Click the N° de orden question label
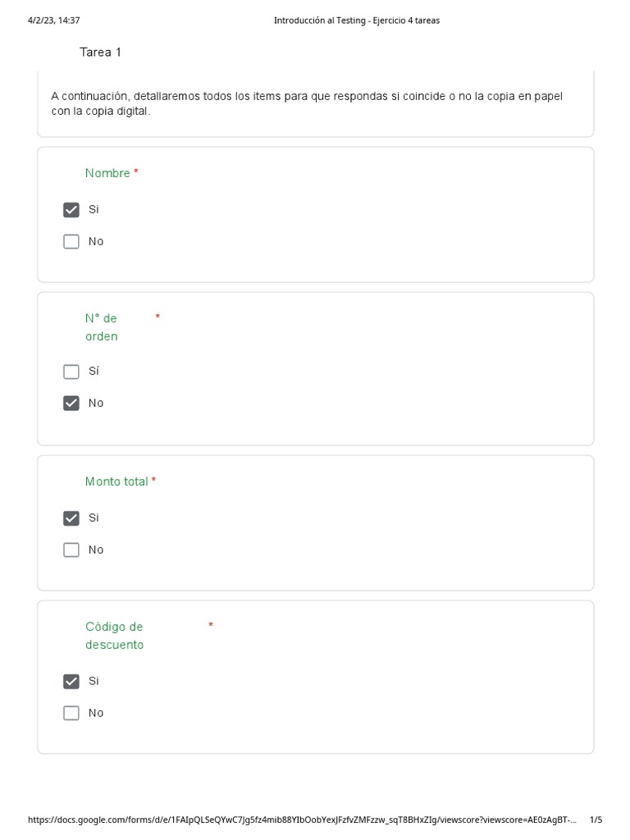The width and height of the screenshot is (630, 840). pos(101,327)
